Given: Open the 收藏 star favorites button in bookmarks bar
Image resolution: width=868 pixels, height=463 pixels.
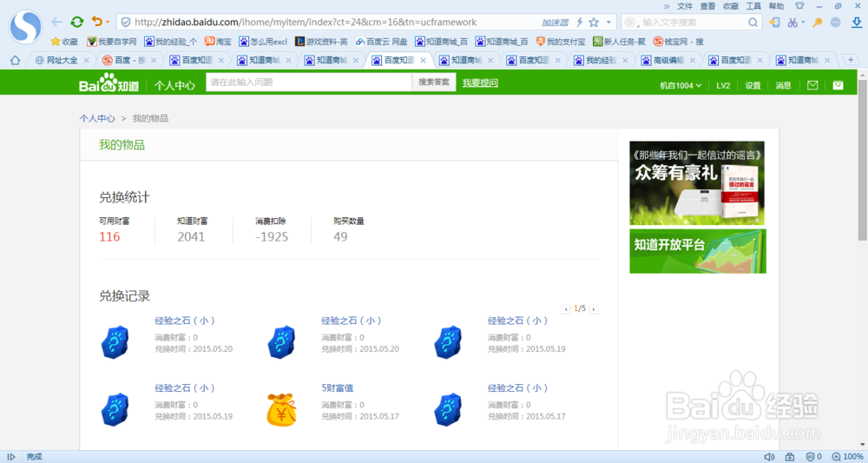Looking at the screenshot, I should click(x=64, y=42).
